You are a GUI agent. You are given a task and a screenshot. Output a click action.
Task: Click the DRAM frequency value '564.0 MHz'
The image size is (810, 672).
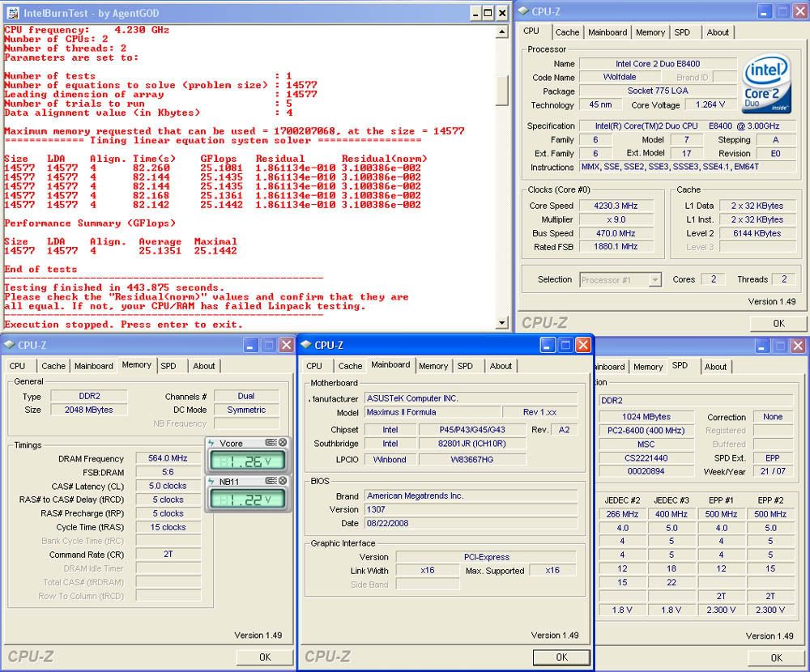tap(168, 458)
